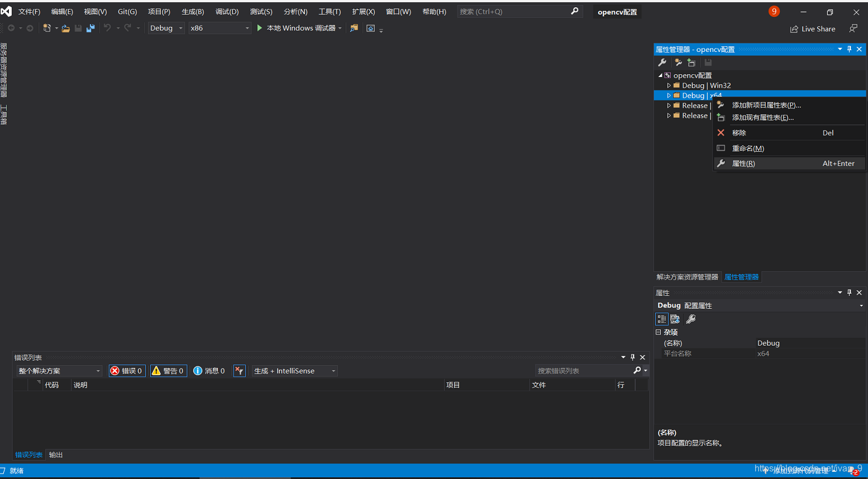Open the 调试(D) menu

pyautogui.click(x=227, y=12)
